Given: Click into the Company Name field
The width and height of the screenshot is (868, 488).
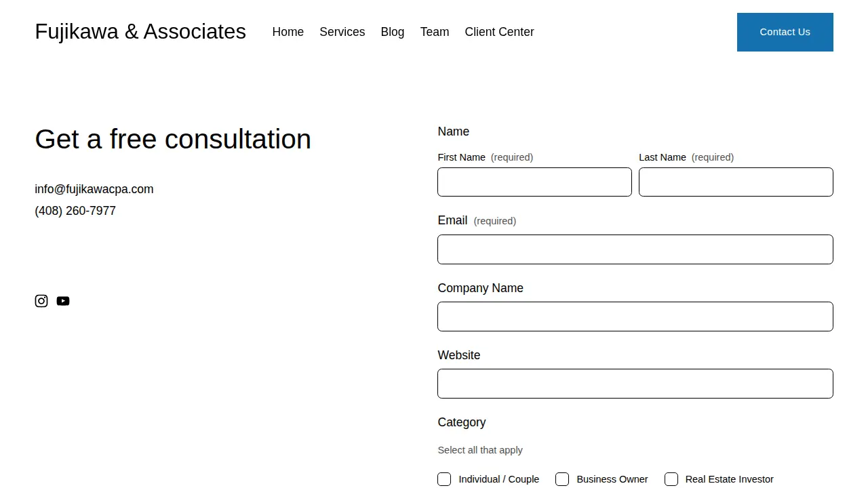Looking at the screenshot, I should [x=635, y=317].
